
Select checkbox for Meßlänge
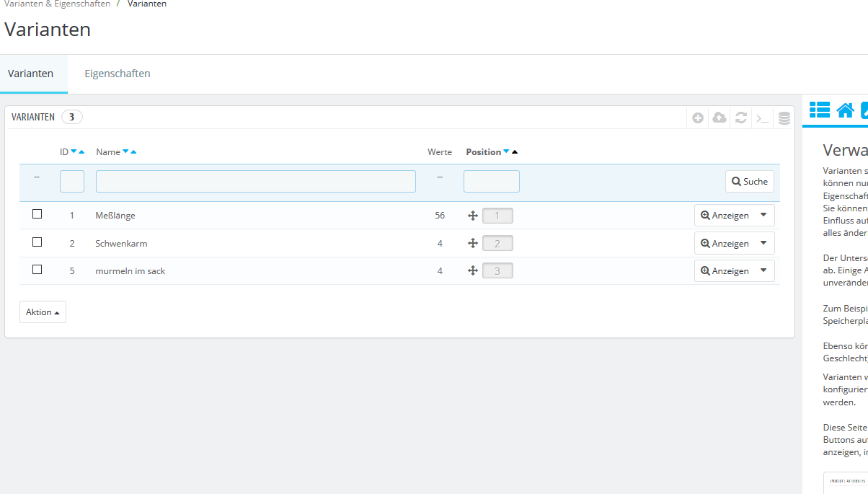[x=37, y=214]
